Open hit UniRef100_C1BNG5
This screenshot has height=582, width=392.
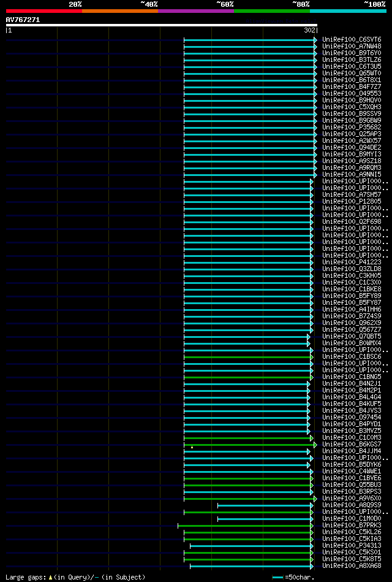click(352, 377)
